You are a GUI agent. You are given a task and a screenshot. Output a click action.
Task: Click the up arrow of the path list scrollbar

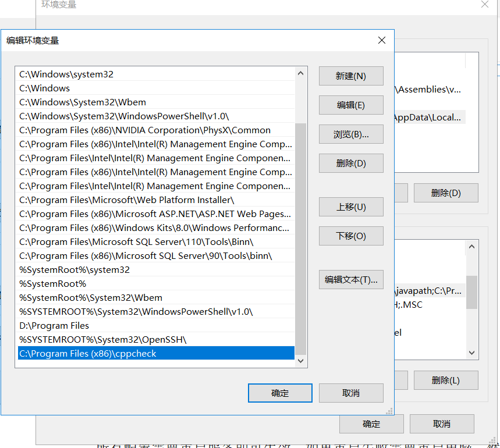(300, 73)
